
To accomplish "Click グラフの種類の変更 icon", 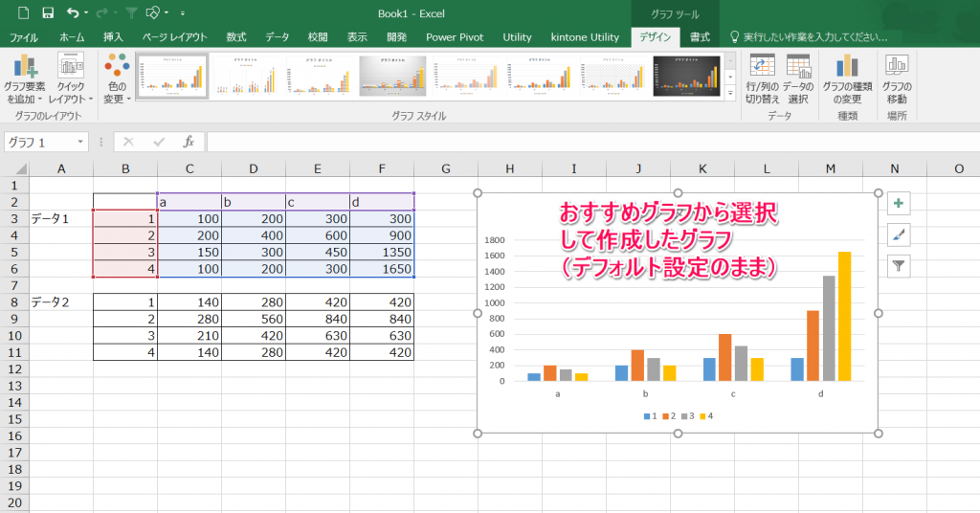I will click(847, 79).
